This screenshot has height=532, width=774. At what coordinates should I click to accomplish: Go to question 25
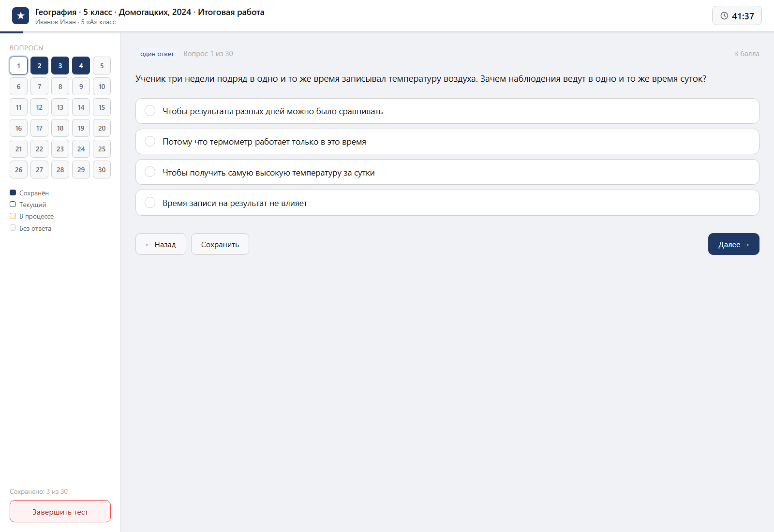pos(102,149)
